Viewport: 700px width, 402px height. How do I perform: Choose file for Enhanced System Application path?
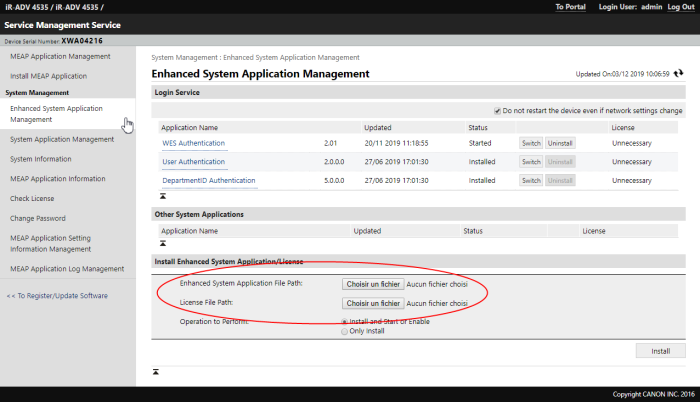click(373, 284)
